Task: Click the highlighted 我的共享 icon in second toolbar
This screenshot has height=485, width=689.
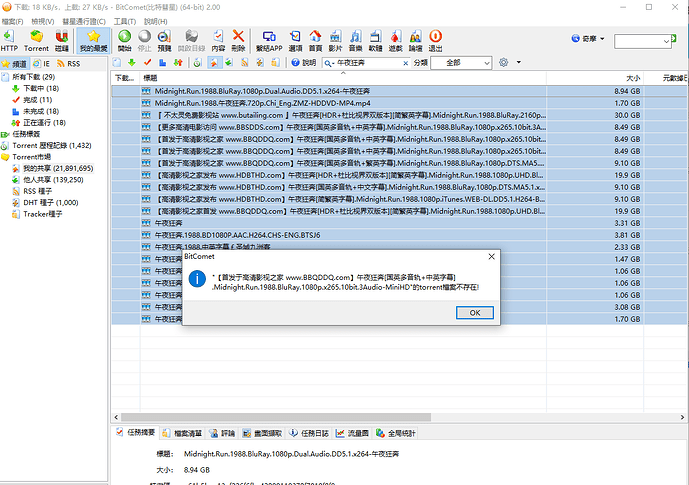Action: coord(214,63)
